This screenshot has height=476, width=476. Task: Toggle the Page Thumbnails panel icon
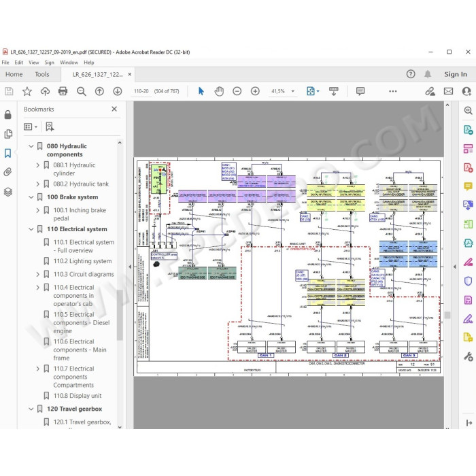[x=8, y=134]
